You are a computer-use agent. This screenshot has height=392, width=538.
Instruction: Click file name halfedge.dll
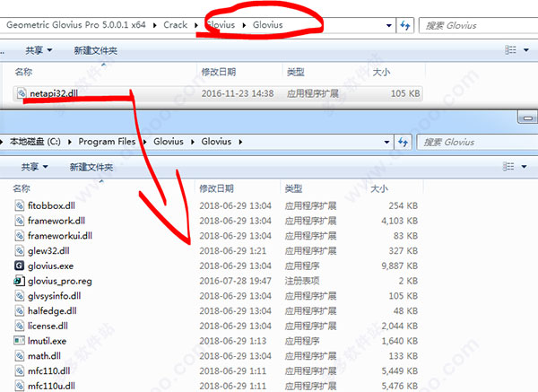coord(52,311)
